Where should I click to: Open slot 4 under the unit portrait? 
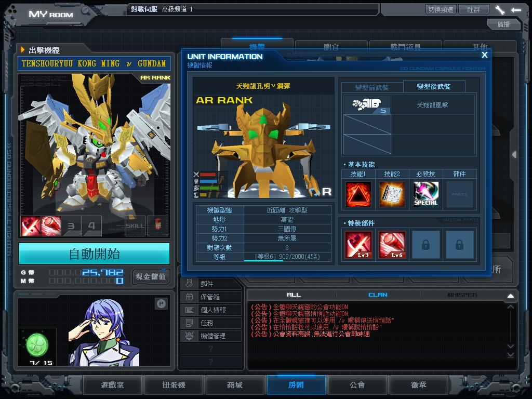pos(91,226)
